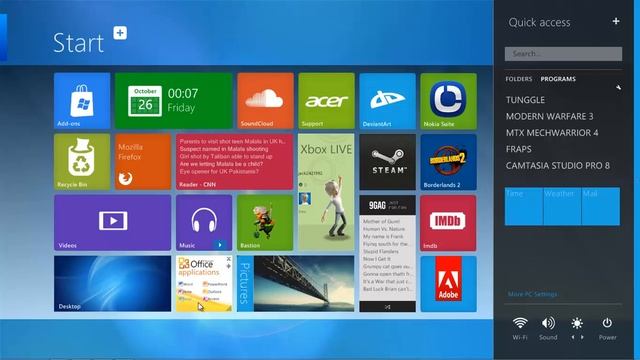This screenshot has height=360, width=640.
Task: Launch MODERN WARFARE 3 from list
Action: pyautogui.click(x=549, y=116)
